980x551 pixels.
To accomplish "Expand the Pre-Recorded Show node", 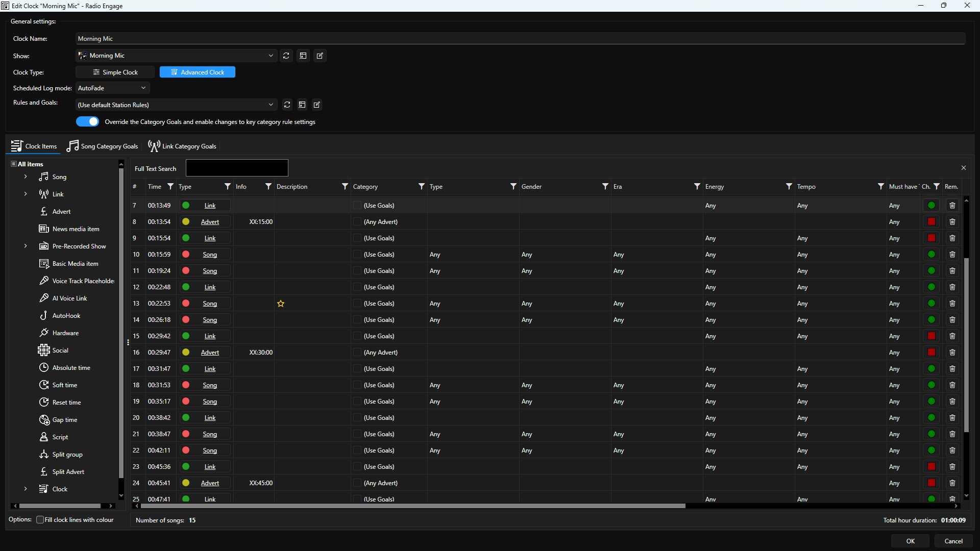I will pyautogui.click(x=26, y=246).
